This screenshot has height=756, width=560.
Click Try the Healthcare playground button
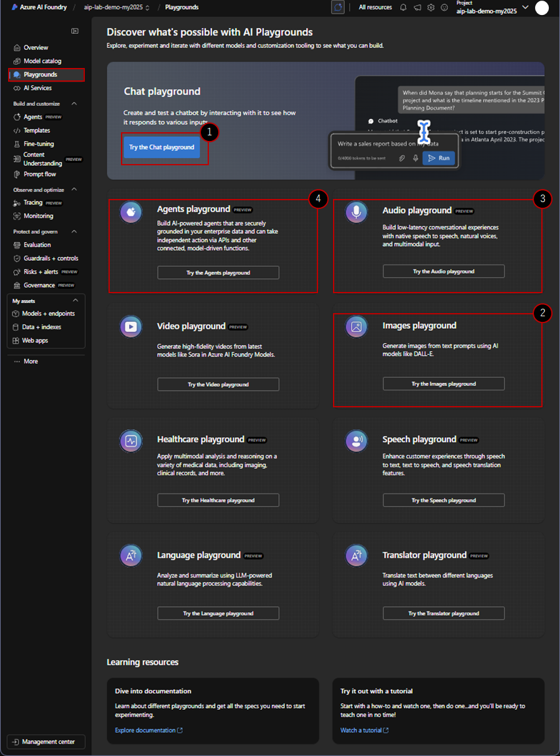[x=218, y=500]
